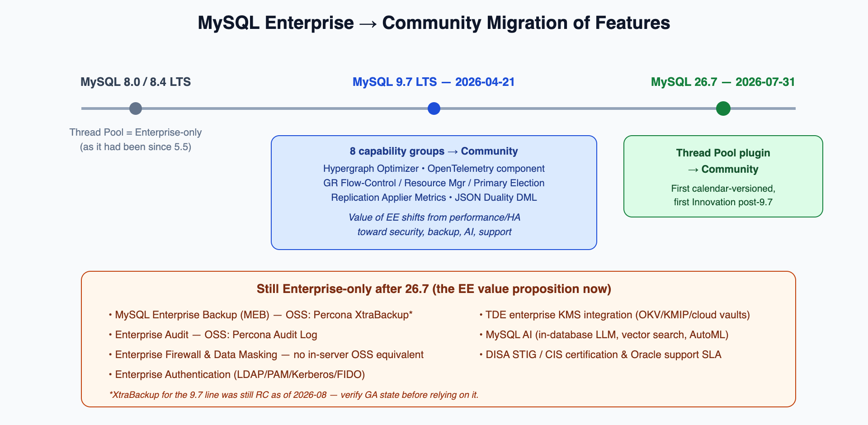Select the 'MySQL 26.7 — 2026-07-31' label
868x425 pixels.
[x=723, y=82]
